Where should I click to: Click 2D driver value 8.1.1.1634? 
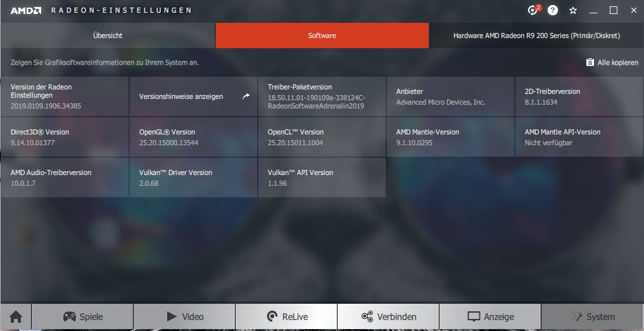[541, 102]
